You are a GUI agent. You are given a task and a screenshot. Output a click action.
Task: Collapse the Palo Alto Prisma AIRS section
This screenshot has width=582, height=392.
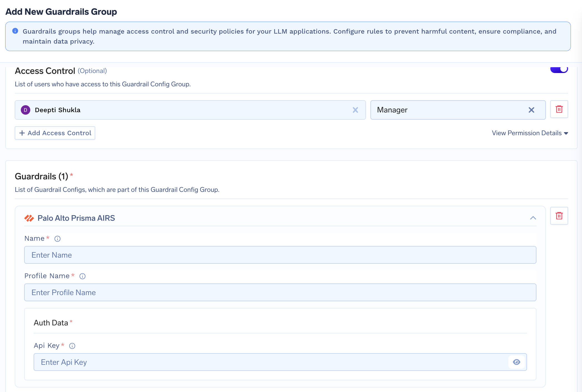533,218
